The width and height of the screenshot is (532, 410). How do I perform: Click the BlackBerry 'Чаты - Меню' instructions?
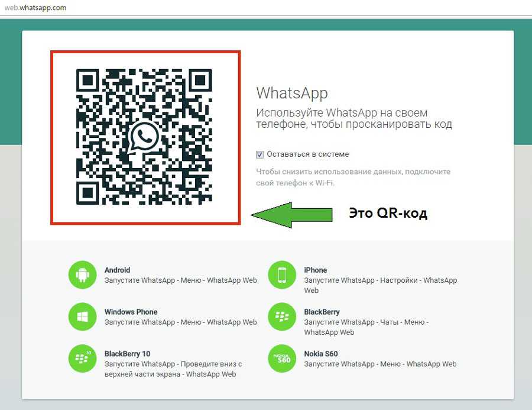pyautogui.click(x=366, y=327)
